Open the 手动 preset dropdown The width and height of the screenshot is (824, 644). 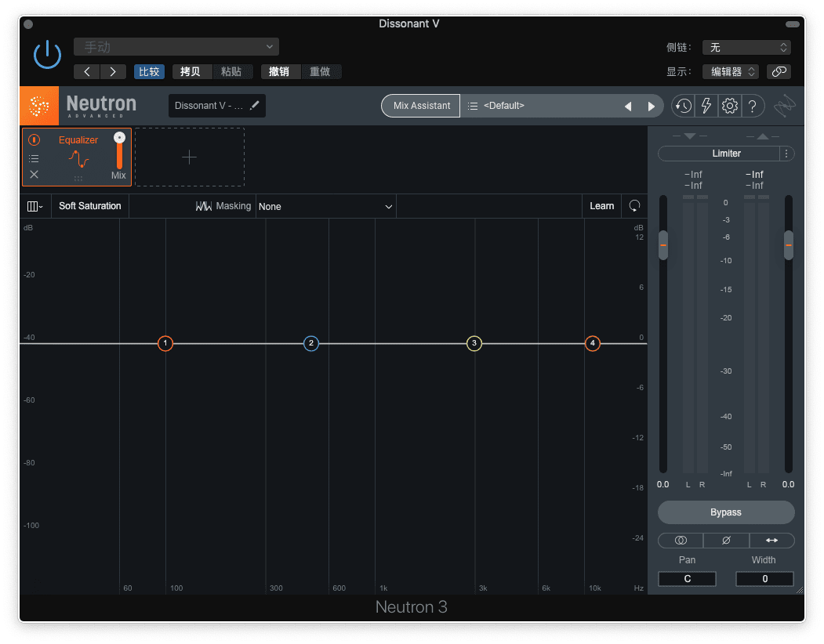tap(176, 47)
